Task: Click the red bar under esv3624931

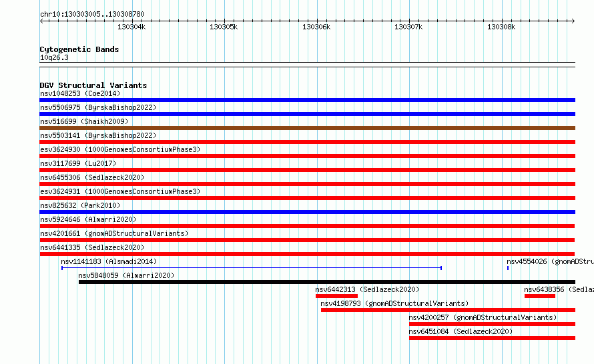Action: pos(307,198)
